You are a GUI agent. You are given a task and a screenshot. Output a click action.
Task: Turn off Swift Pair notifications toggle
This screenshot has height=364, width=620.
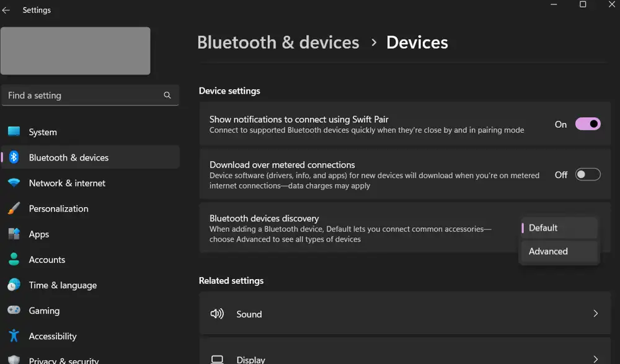click(x=587, y=124)
